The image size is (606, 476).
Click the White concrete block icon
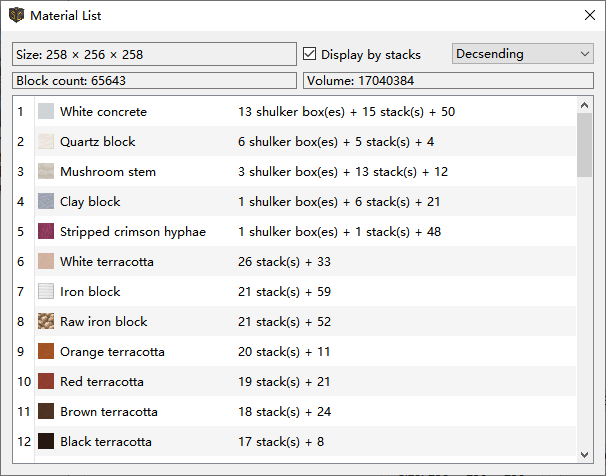[x=46, y=112]
